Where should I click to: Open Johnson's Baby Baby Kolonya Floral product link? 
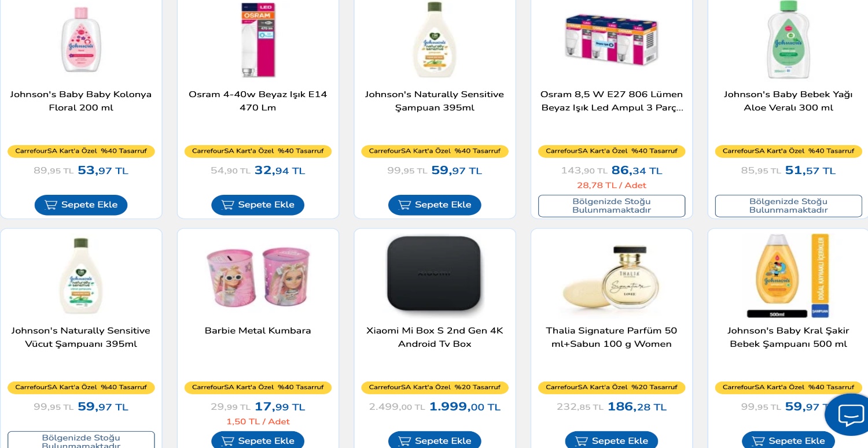point(81,101)
